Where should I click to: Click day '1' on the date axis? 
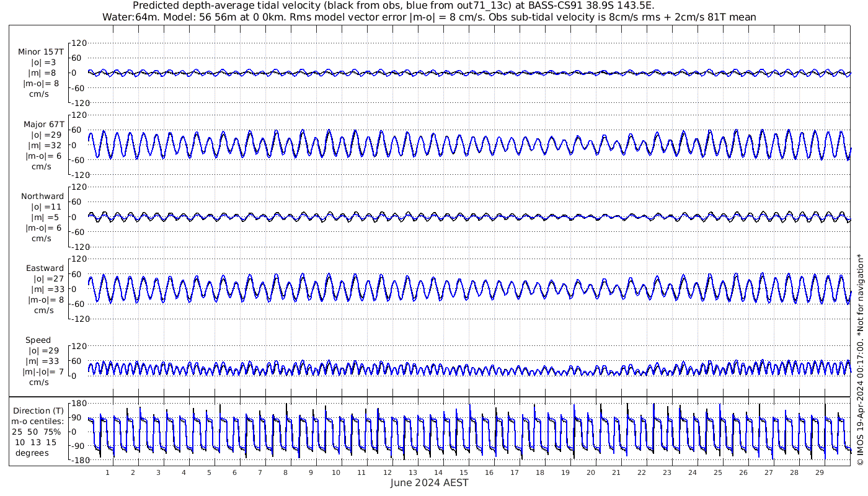(x=107, y=473)
